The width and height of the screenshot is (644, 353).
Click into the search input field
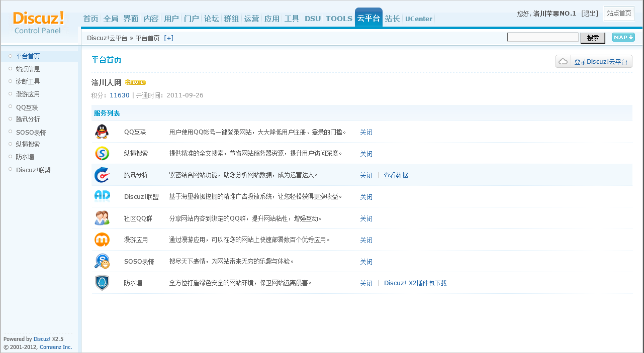[x=543, y=37]
